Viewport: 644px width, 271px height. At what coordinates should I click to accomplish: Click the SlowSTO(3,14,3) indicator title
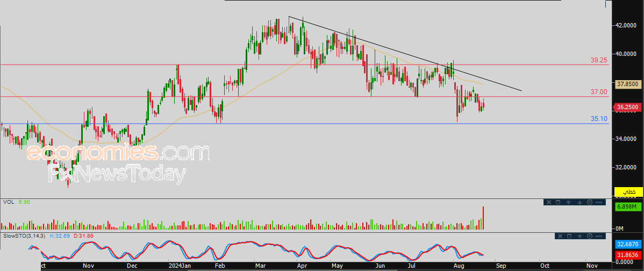pos(25,236)
